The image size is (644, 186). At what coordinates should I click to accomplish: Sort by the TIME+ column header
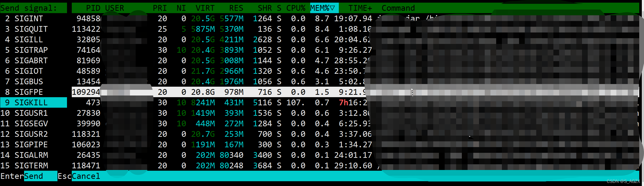click(360, 8)
